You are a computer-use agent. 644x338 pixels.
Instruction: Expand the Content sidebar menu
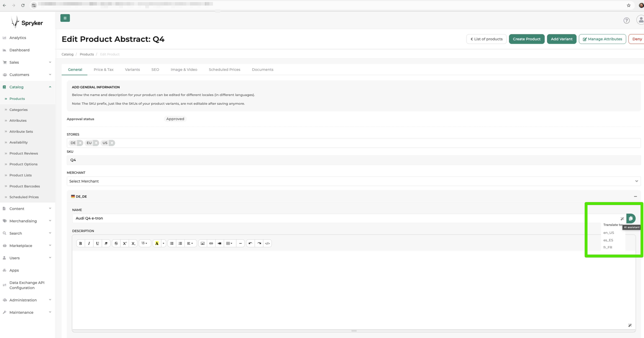[27, 209]
